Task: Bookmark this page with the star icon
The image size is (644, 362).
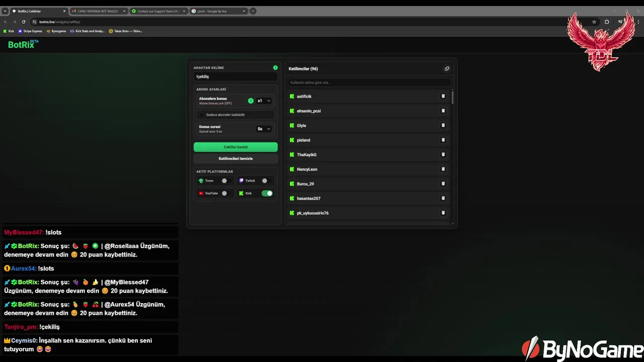Action: [x=594, y=22]
